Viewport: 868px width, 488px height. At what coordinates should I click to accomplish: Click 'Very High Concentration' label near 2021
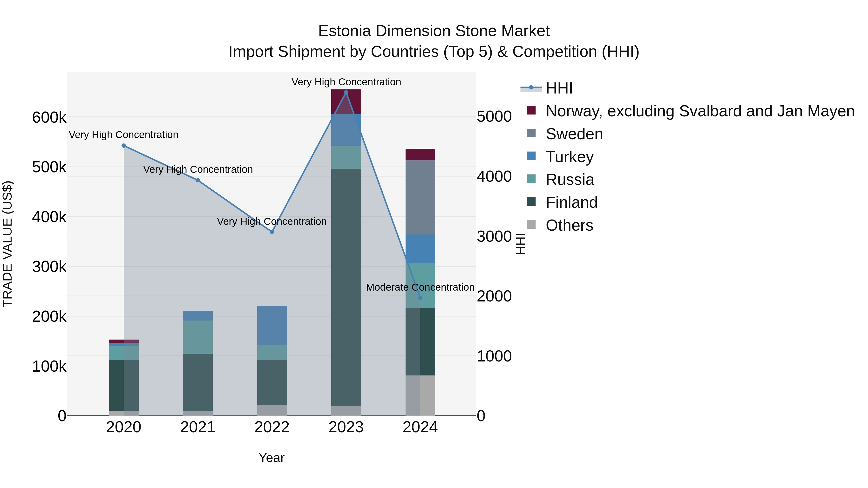click(198, 169)
